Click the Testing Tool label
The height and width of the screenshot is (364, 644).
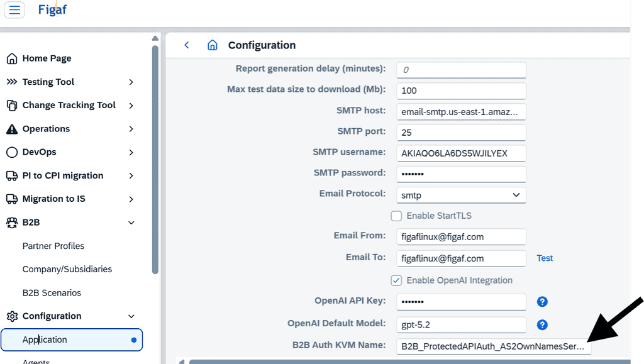48,82
